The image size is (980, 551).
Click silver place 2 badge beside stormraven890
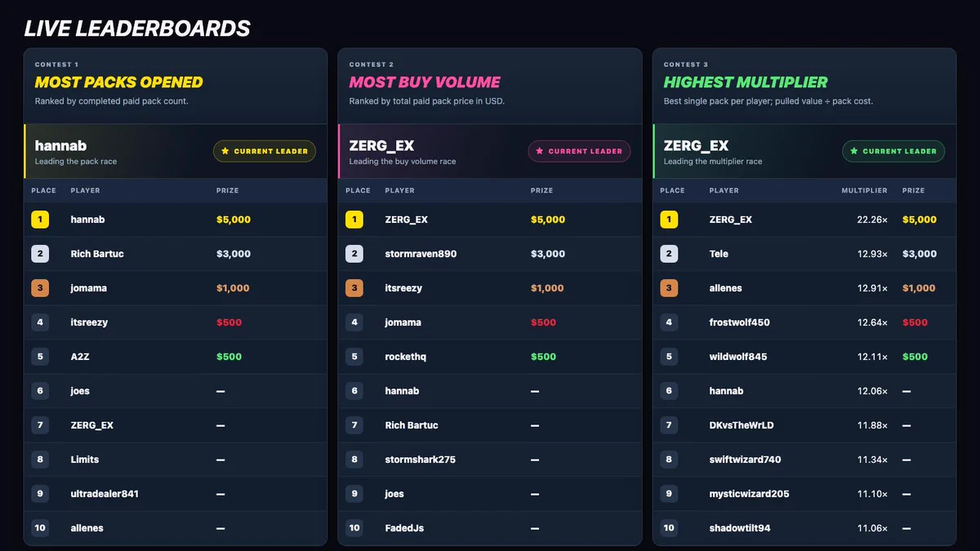point(354,254)
